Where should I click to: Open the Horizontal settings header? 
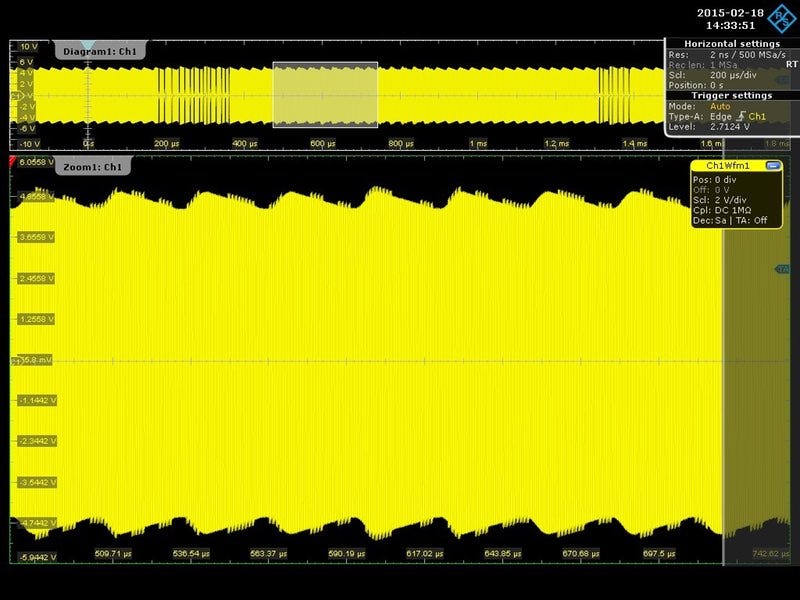[x=732, y=44]
